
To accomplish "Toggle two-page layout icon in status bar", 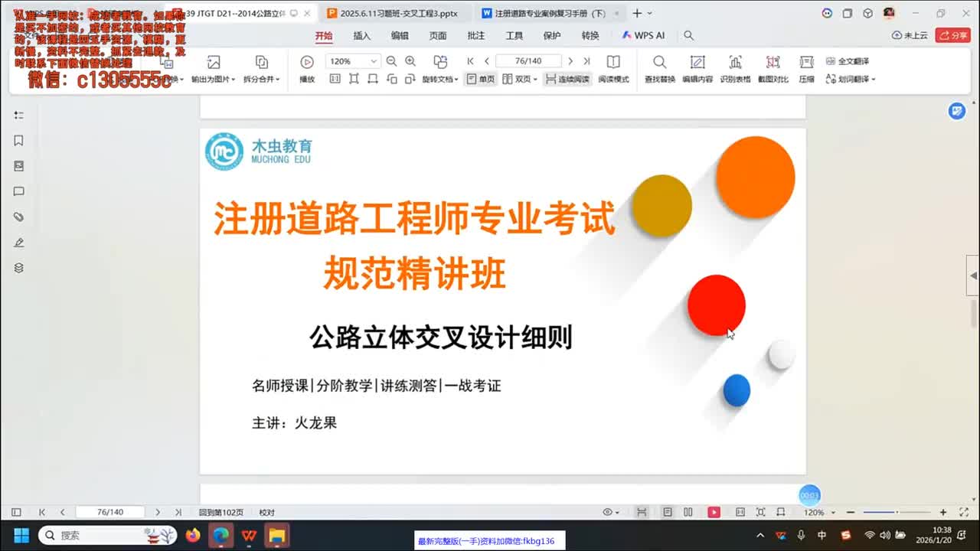I will [688, 512].
